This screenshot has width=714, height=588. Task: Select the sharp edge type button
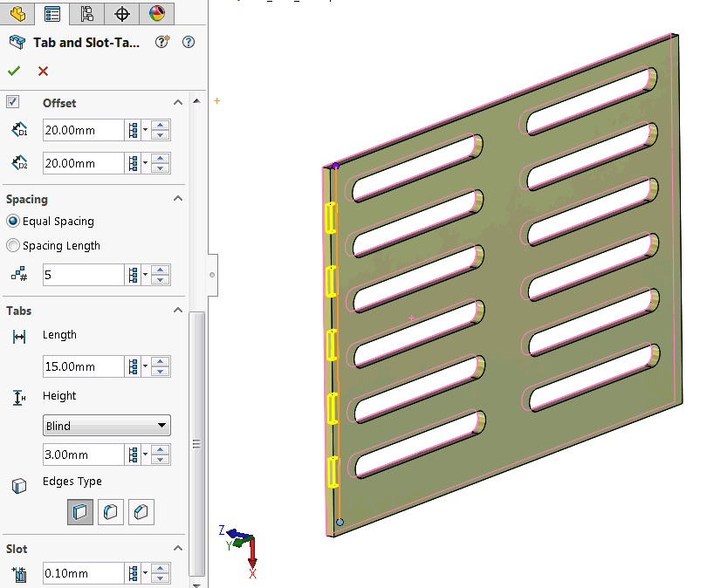click(x=80, y=512)
